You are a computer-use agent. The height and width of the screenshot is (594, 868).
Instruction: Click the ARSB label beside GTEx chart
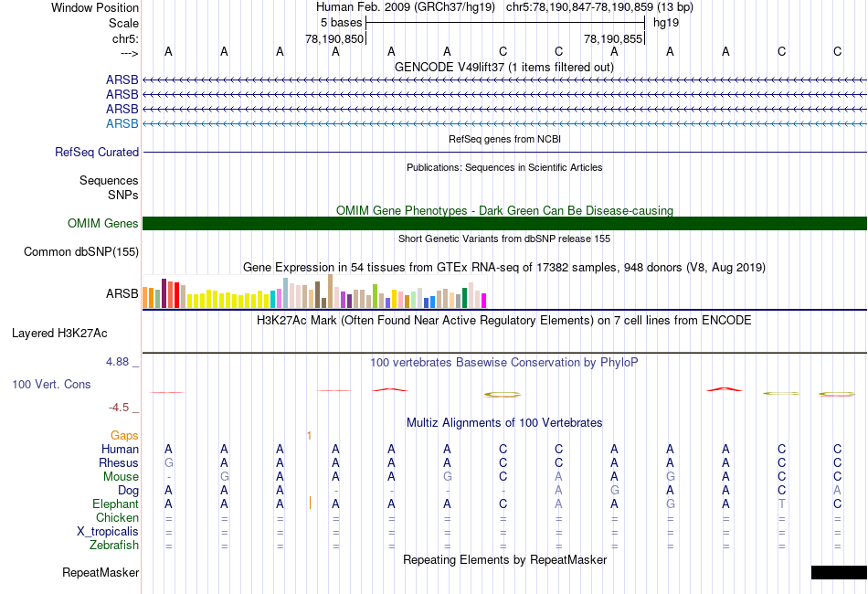[x=122, y=294]
